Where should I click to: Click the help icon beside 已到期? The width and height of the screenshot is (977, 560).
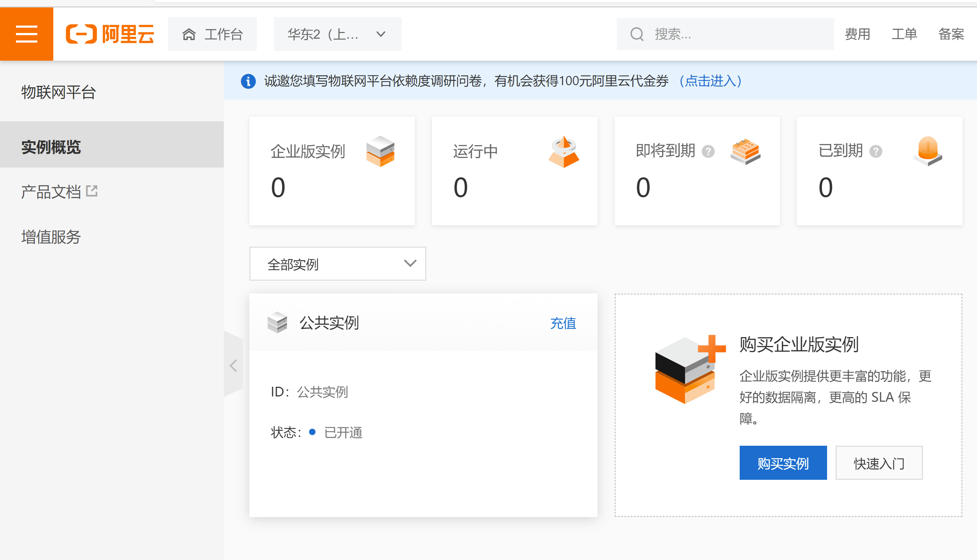876,151
